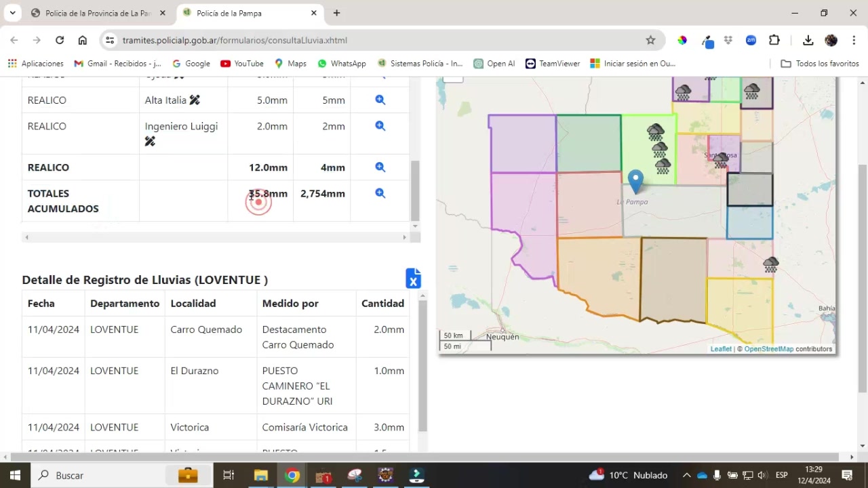Open a new browser tab
868x488 pixels.
tap(336, 13)
